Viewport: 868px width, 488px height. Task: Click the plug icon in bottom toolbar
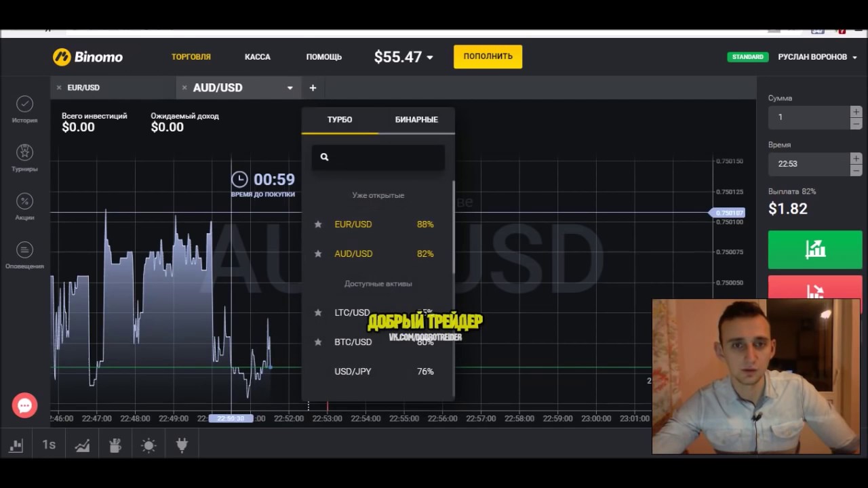[182, 445]
